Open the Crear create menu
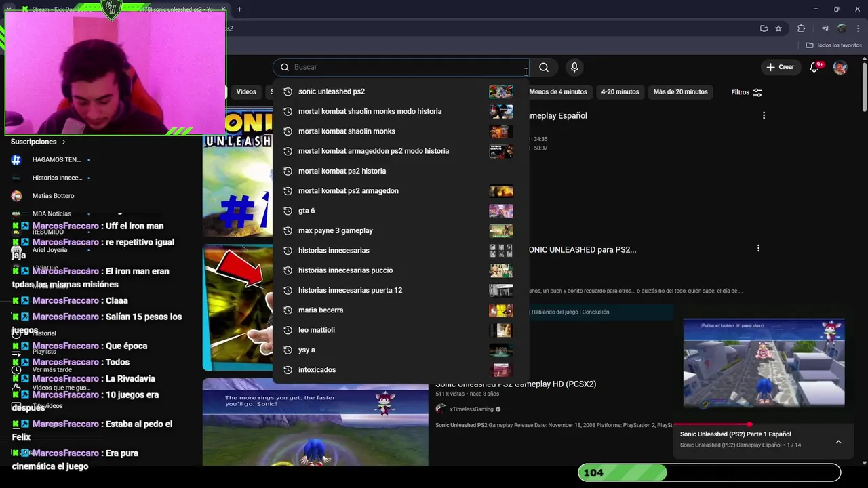Viewport: 868px width, 488px height. tap(780, 67)
